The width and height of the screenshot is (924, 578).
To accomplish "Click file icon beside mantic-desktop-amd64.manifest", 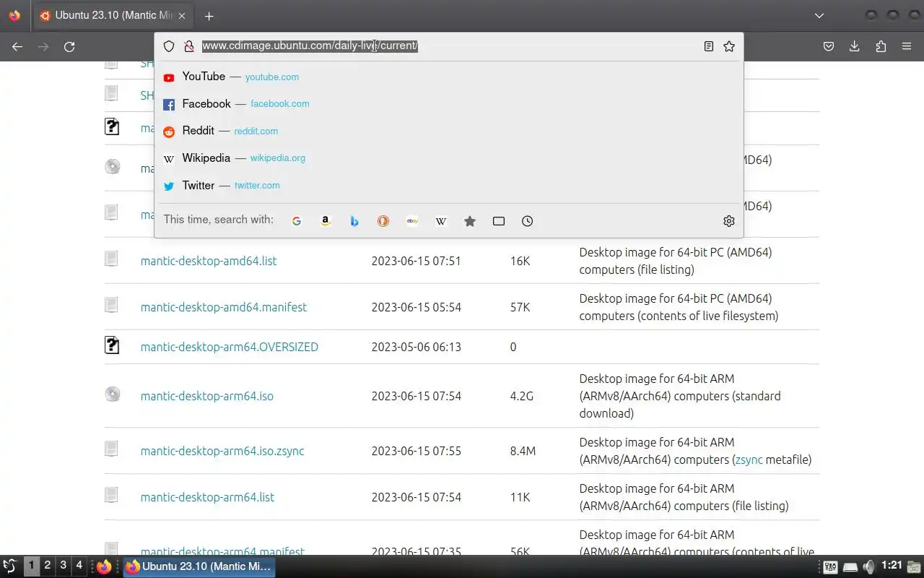I will point(111,304).
